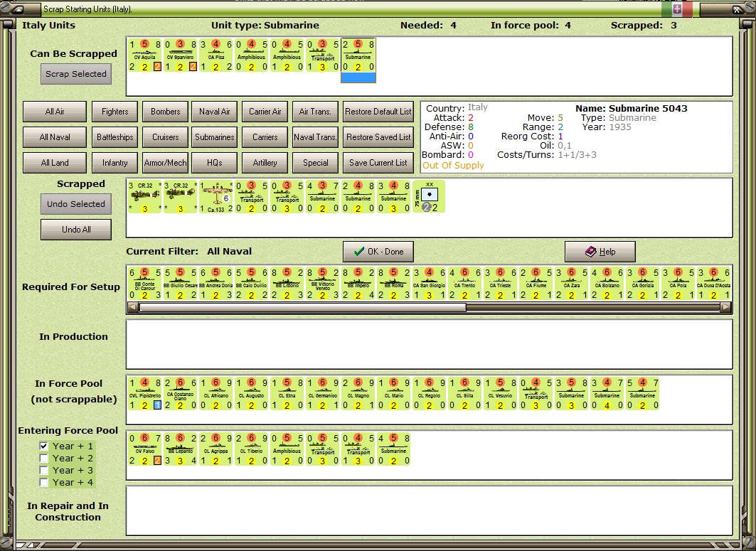This screenshot has width=756, height=551.
Task: Select CL Vesuvio in force pool
Action: pos(501,394)
